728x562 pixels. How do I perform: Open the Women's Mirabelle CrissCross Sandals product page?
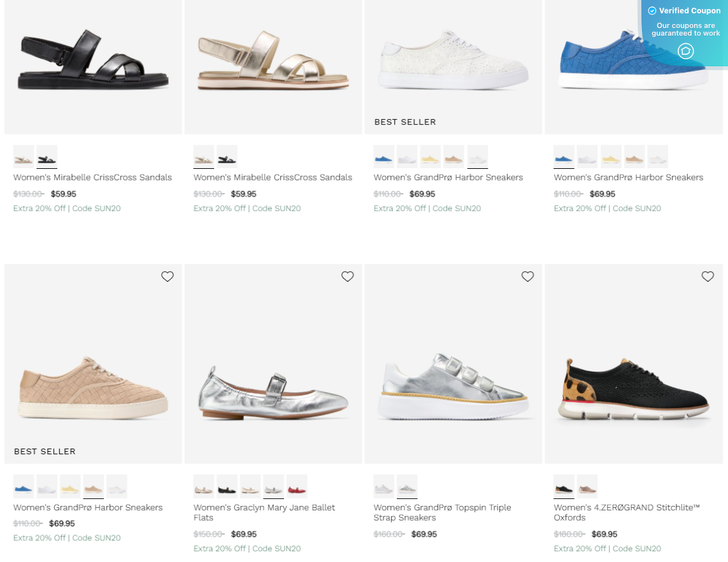click(92, 177)
